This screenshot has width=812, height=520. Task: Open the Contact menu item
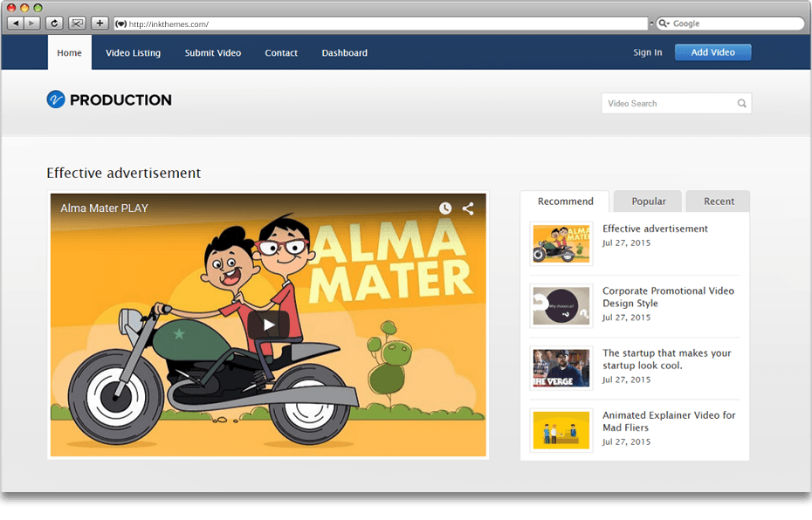click(x=281, y=52)
